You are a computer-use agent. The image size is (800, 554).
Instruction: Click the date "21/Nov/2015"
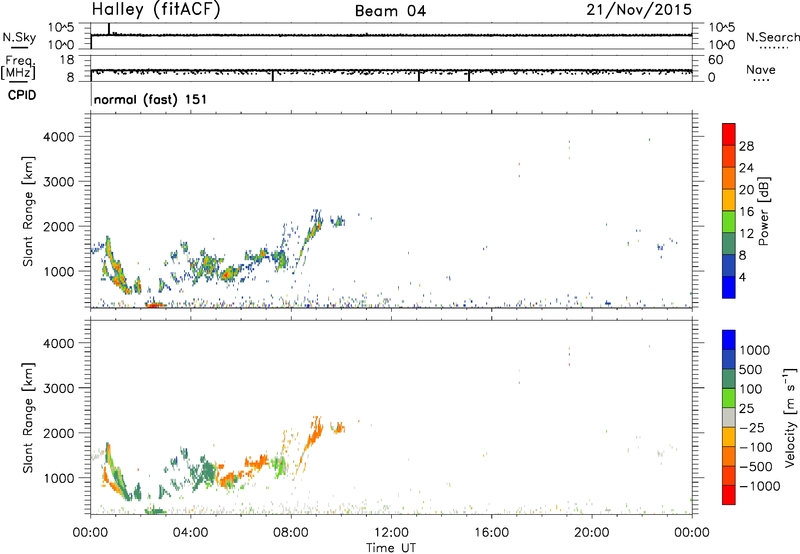tap(639, 10)
